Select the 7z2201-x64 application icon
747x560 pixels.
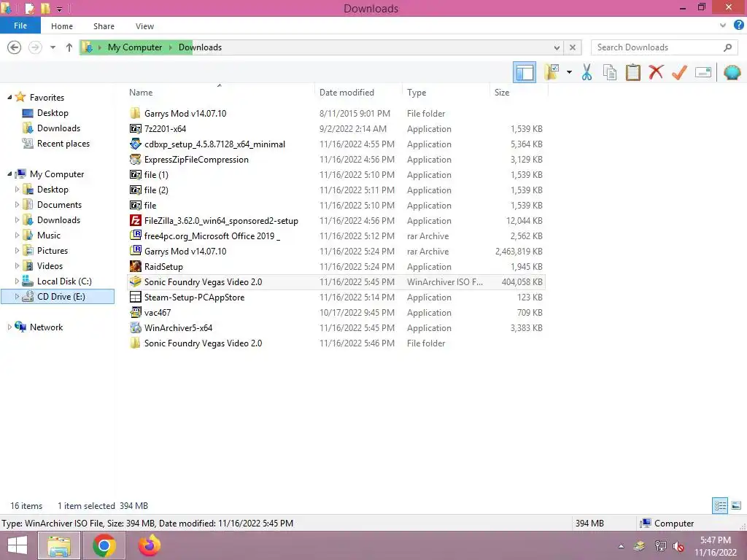coord(135,128)
